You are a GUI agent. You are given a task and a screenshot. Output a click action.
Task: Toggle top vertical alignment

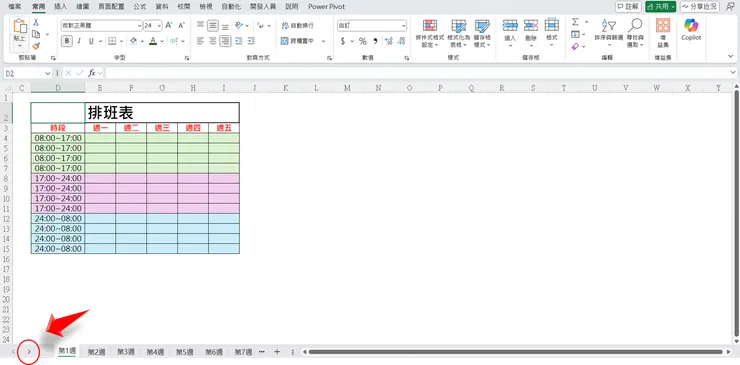coord(200,25)
